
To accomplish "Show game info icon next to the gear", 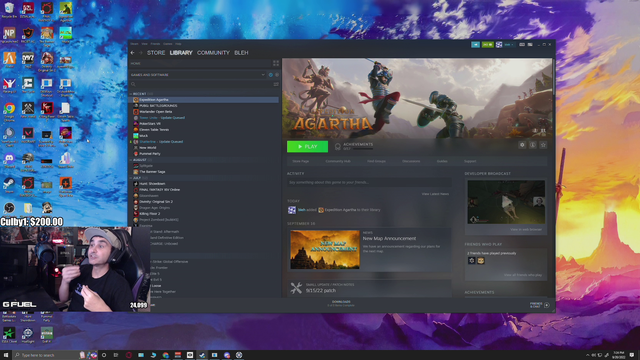I will coord(533,145).
